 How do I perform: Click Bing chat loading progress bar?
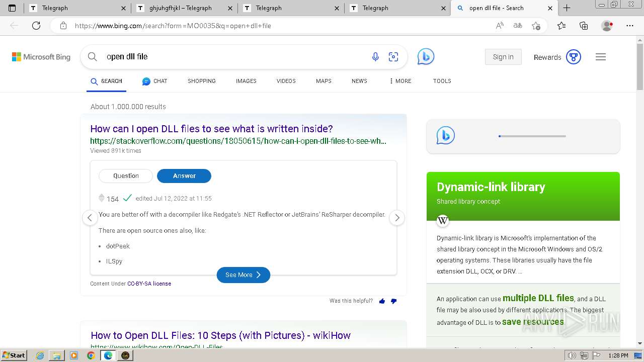[532, 136]
